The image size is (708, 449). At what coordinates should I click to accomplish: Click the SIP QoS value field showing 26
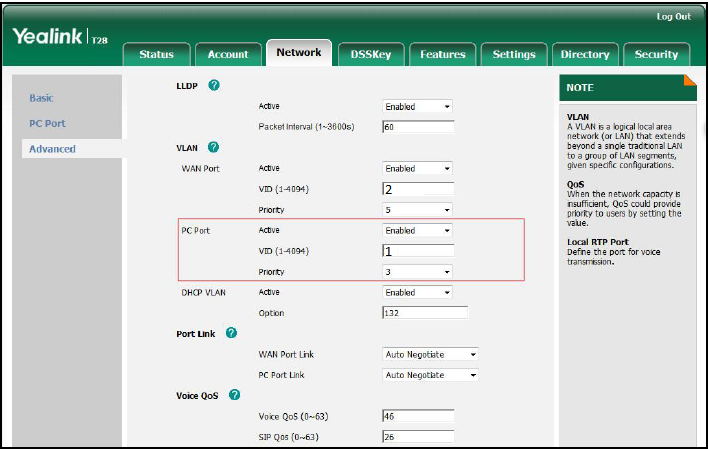point(418,437)
